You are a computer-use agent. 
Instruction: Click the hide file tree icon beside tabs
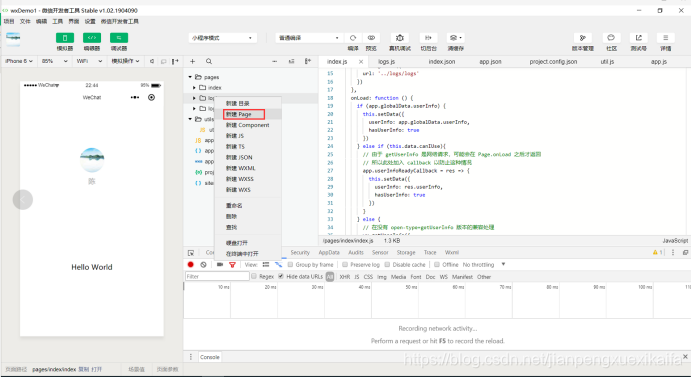point(308,61)
